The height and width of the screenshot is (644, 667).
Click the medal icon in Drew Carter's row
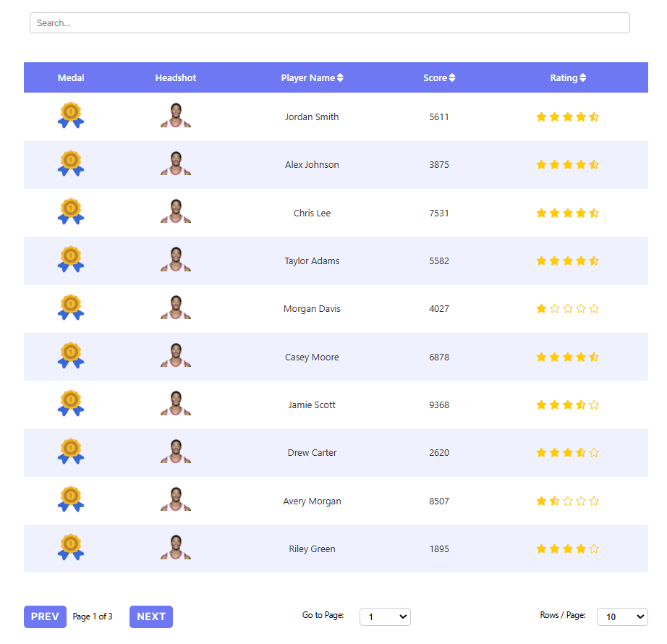[71, 452]
